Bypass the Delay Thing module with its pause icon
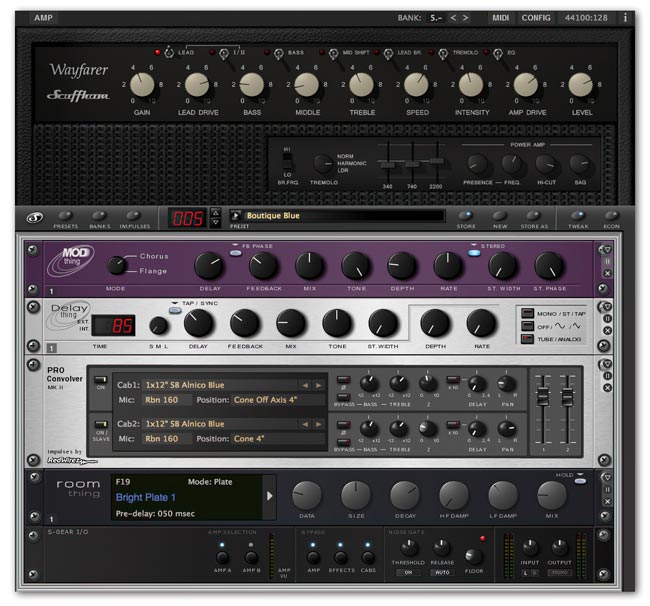 coord(607,318)
